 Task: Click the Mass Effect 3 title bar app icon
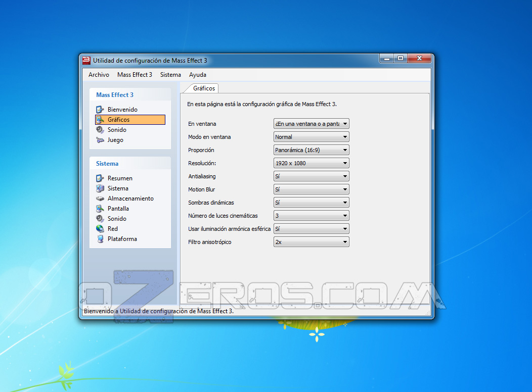click(x=86, y=60)
